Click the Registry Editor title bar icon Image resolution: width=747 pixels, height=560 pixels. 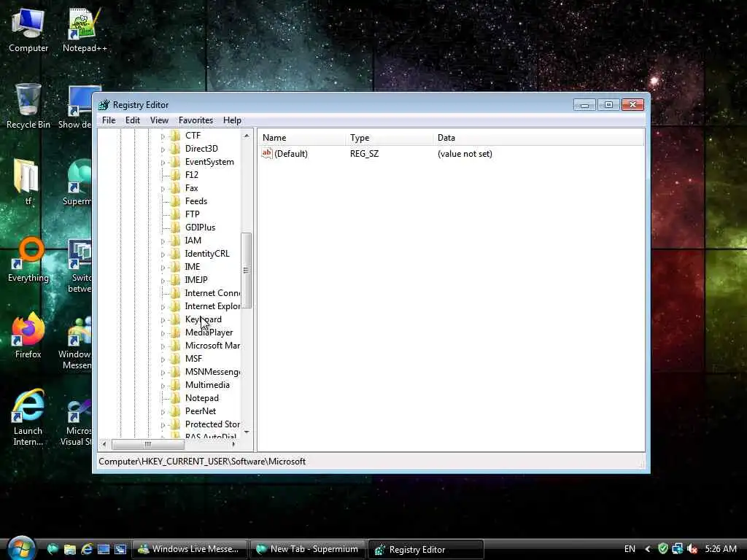104,105
